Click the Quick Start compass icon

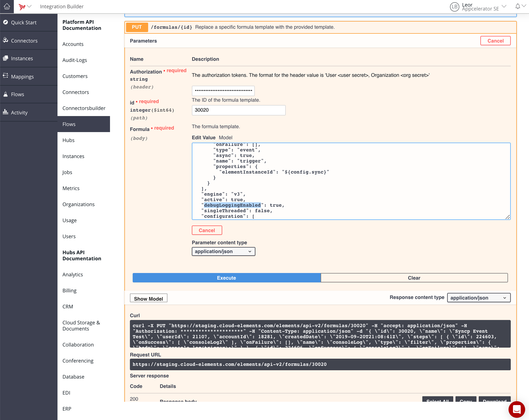click(x=6, y=22)
